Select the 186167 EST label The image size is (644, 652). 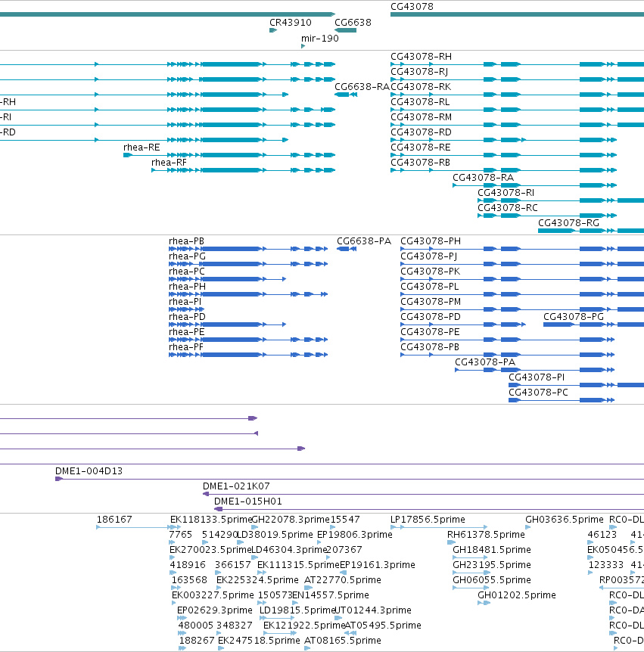tap(114, 520)
